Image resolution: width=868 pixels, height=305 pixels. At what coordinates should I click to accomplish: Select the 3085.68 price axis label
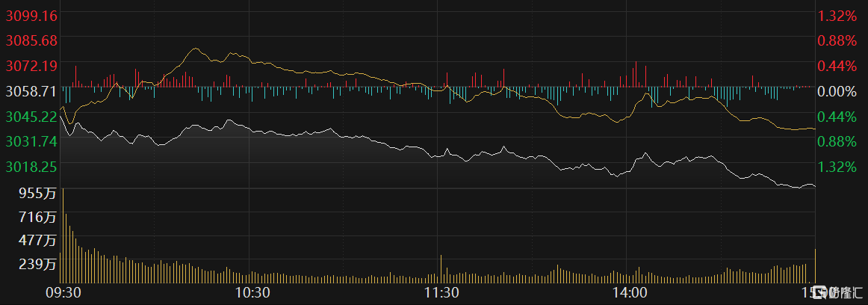(31, 40)
